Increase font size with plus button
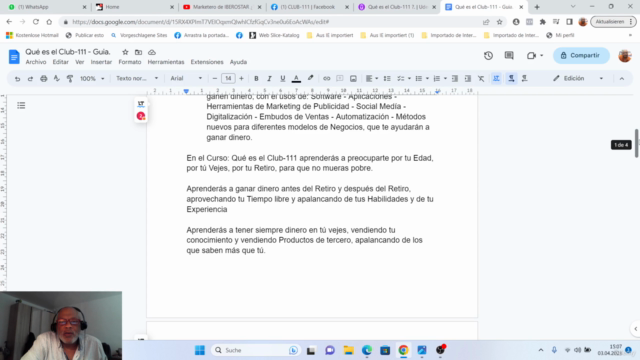640x360 pixels. point(241,78)
